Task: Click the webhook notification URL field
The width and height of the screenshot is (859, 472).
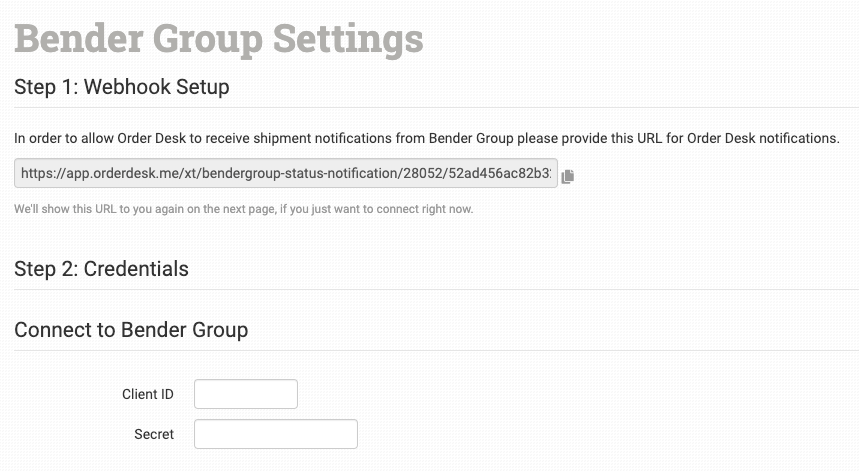Action: pyautogui.click(x=285, y=173)
